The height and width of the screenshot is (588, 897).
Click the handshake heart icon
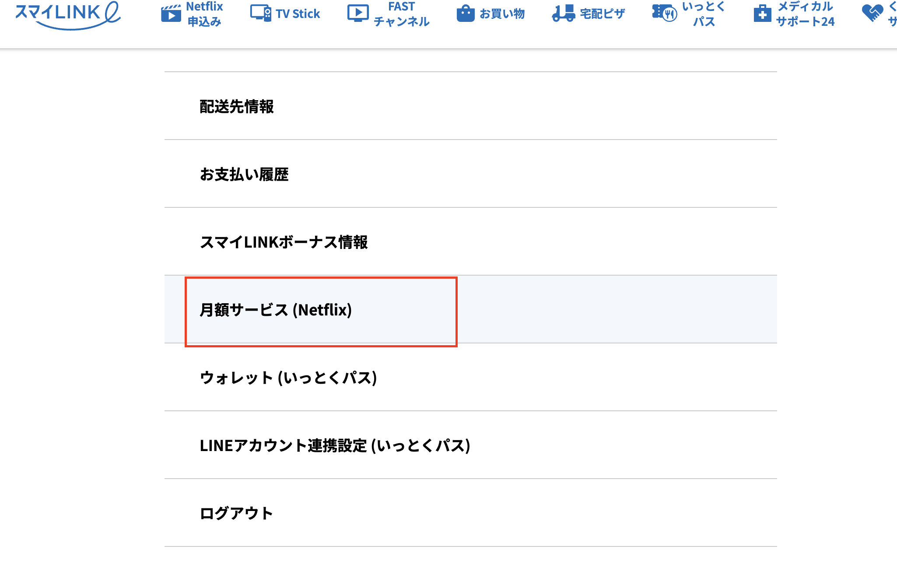872,13
